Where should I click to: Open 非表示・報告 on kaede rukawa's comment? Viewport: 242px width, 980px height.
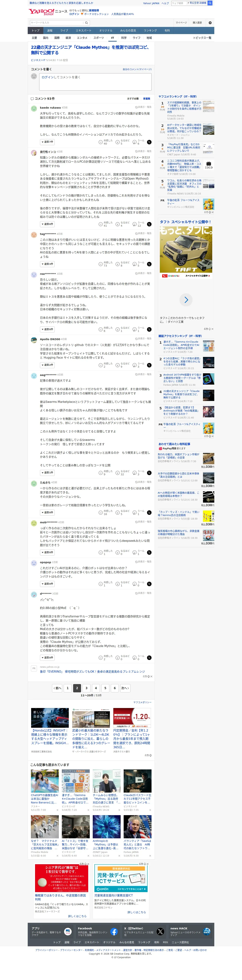click(x=143, y=107)
